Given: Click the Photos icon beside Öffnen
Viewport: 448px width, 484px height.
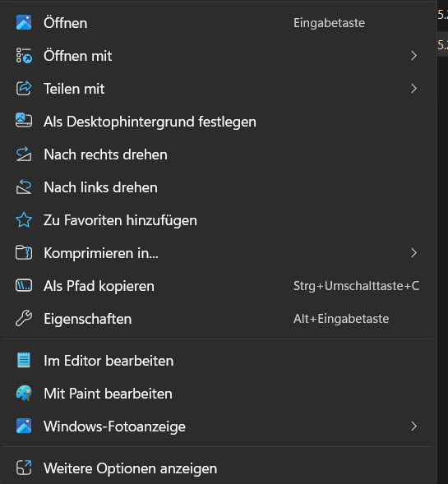Looking at the screenshot, I should coord(24,22).
